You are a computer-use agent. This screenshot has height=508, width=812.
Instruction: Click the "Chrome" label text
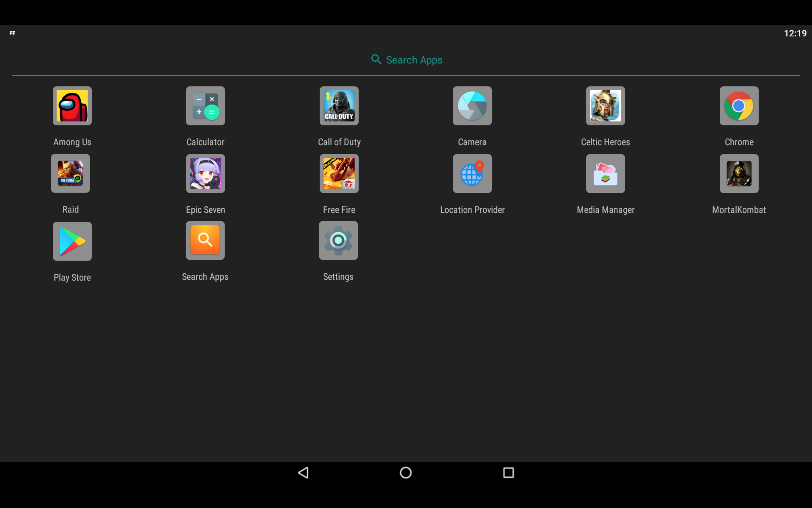(739, 142)
